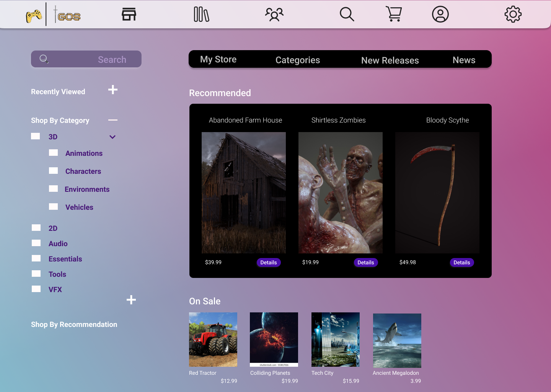This screenshot has width=551, height=392.
Task: Click the Shop By Recommendation heading
Action: [x=74, y=324]
